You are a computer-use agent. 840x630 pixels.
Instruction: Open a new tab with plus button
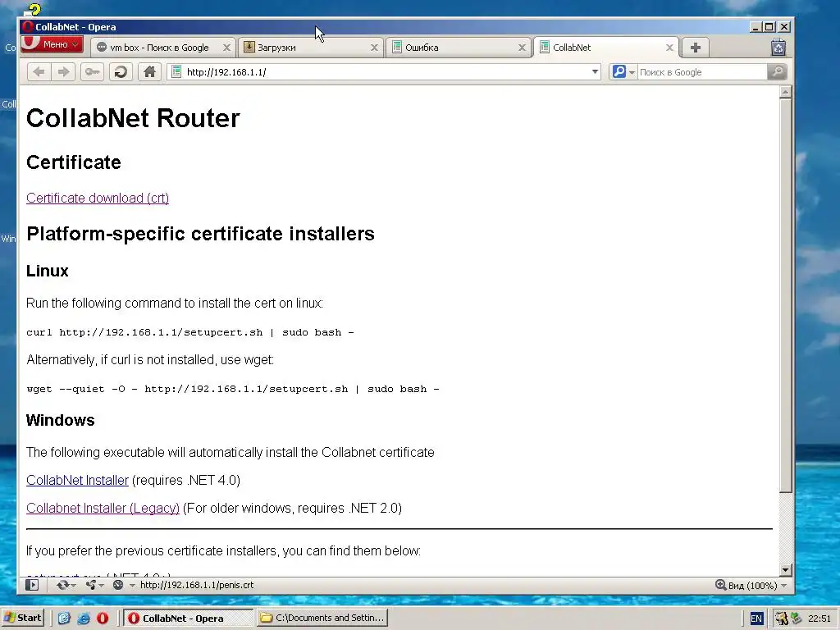coord(696,48)
